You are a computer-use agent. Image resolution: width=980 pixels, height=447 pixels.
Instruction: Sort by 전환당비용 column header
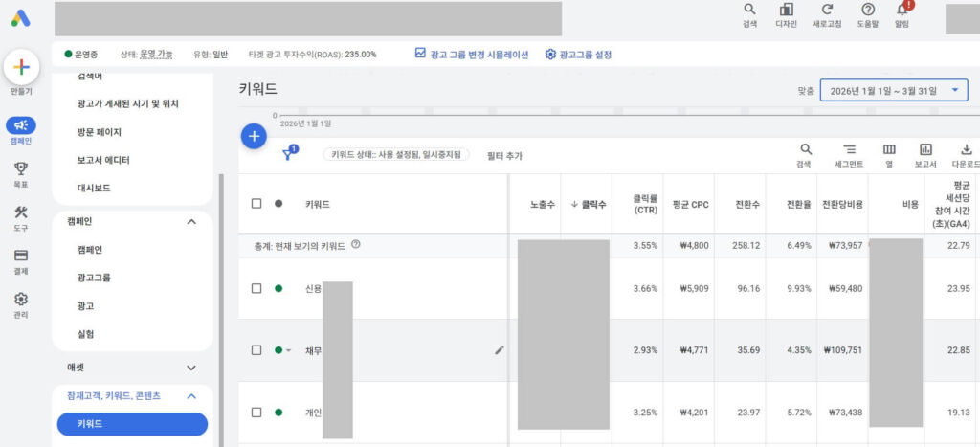pyautogui.click(x=842, y=205)
